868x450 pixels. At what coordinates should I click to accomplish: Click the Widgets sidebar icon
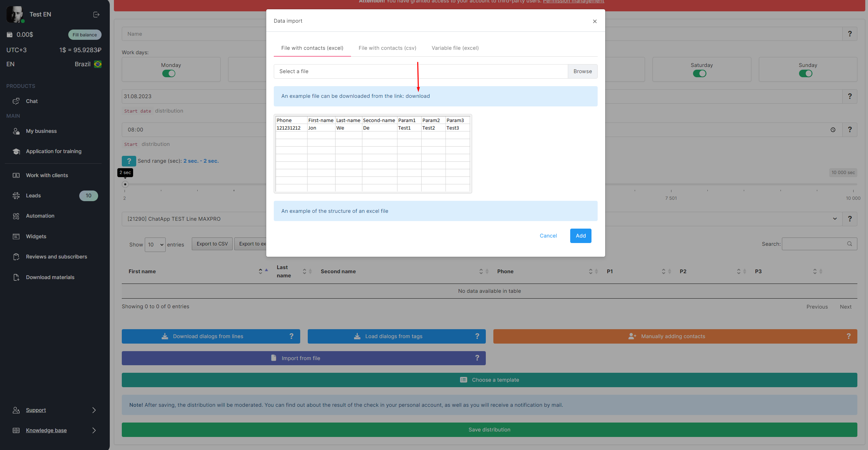click(16, 236)
